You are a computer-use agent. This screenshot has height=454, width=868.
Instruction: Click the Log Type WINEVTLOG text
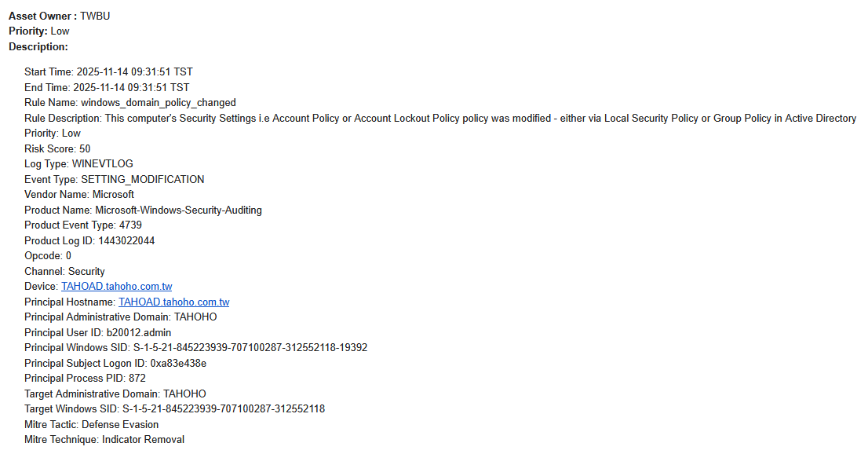click(x=103, y=164)
